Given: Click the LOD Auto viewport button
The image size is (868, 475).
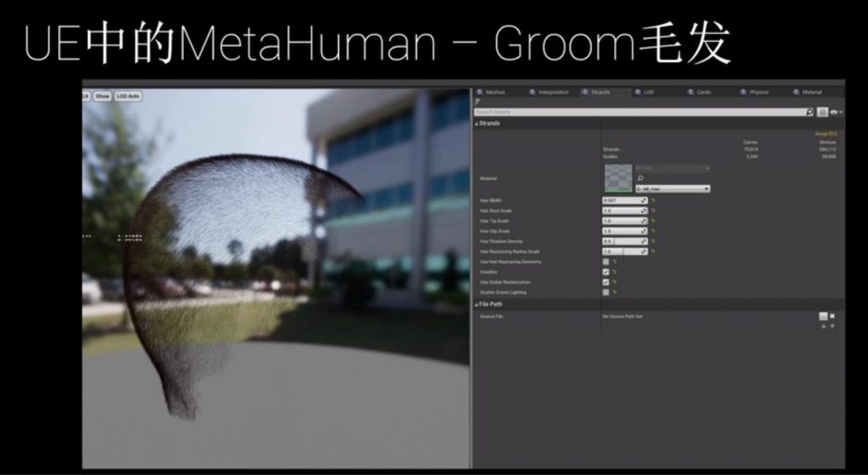Looking at the screenshot, I should coord(129,97).
